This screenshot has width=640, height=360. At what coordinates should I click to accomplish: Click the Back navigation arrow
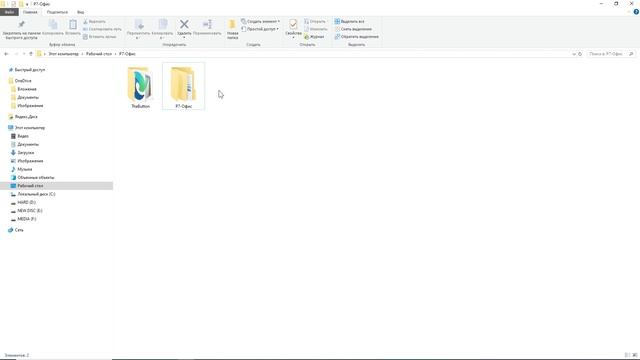coord(6,54)
